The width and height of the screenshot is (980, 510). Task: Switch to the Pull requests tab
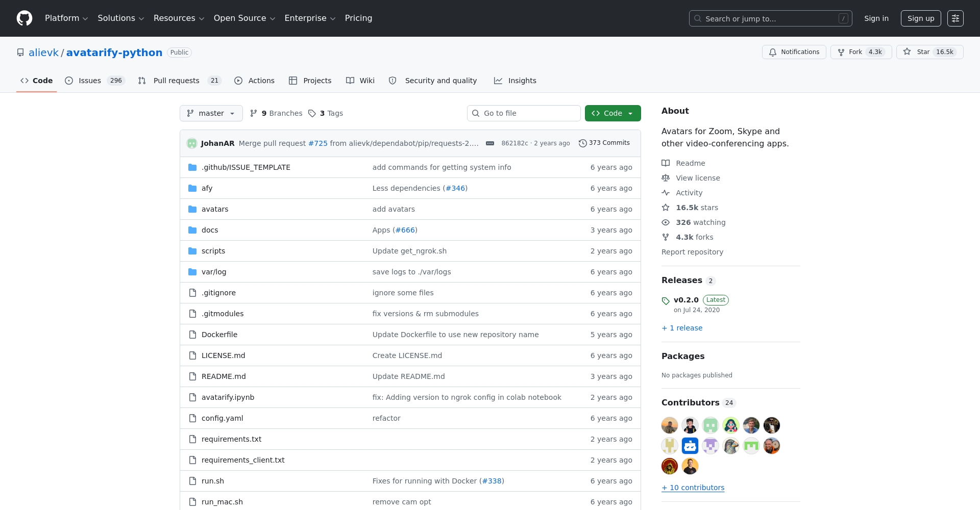176,81
